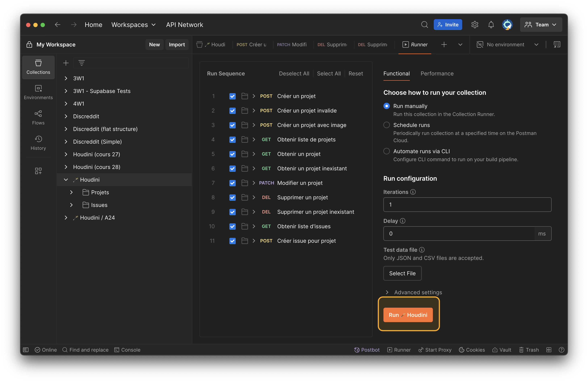The width and height of the screenshot is (588, 382).
Task: Switch to the Functional tab
Action: pyautogui.click(x=396, y=74)
